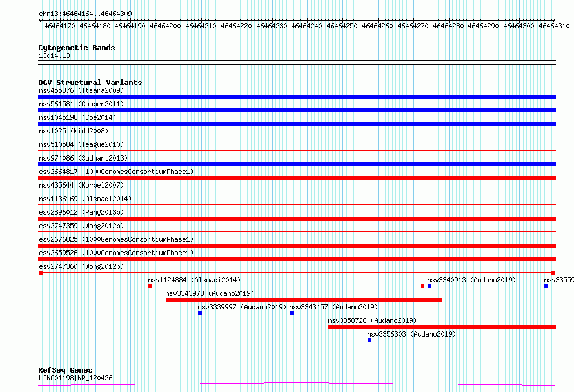Select the nsv3339997 (Audano2019) label
Image resolution: width=574 pixels, height=392 pixels.
click(242, 307)
